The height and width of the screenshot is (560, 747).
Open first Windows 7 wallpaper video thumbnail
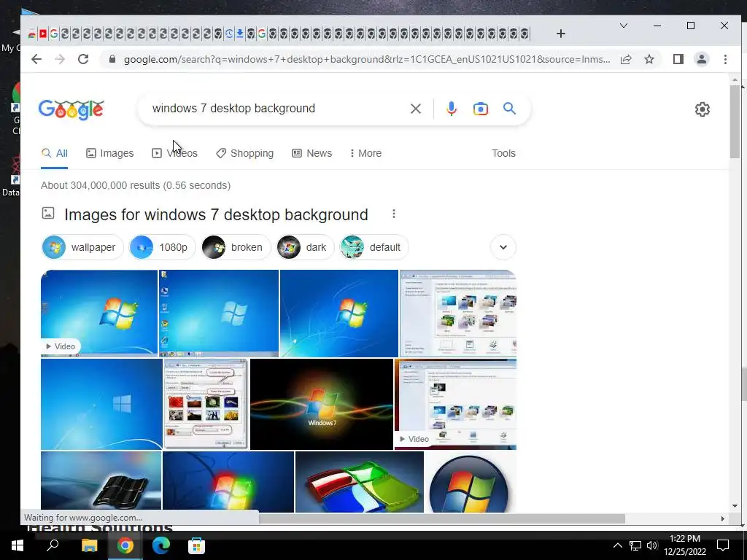pyautogui.click(x=99, y=313)
